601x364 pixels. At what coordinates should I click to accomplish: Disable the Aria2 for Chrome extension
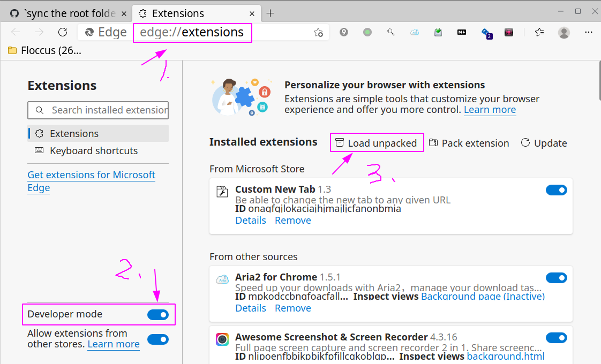click(x=557, y=278)
